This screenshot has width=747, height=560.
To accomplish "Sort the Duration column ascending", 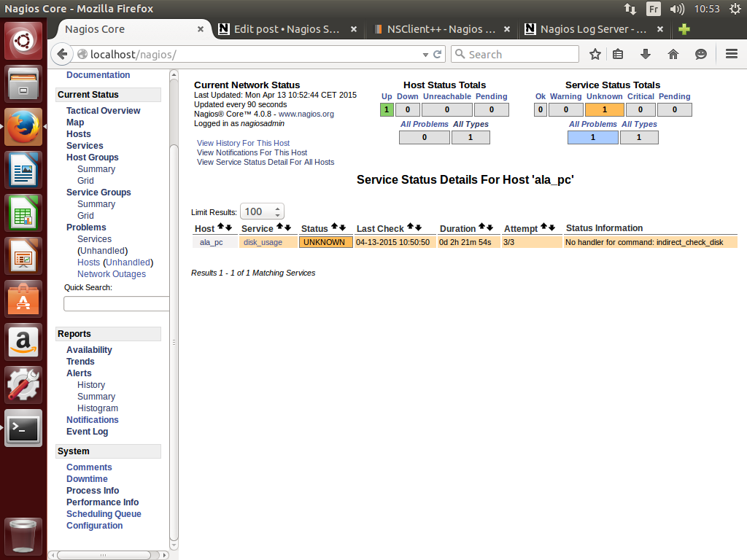I will [x=481, y=227].
